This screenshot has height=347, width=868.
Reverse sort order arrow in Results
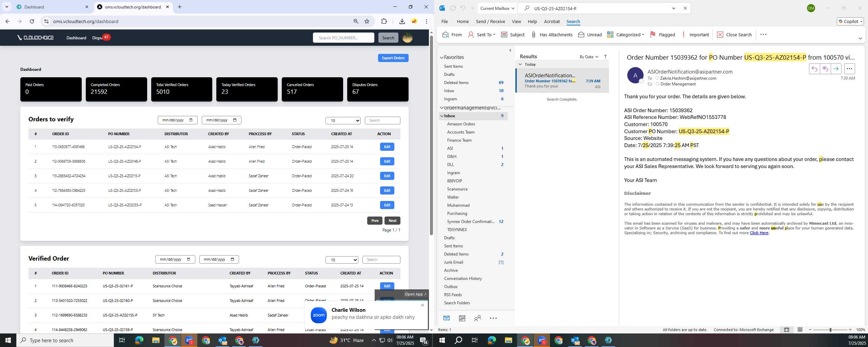(605, 57)
